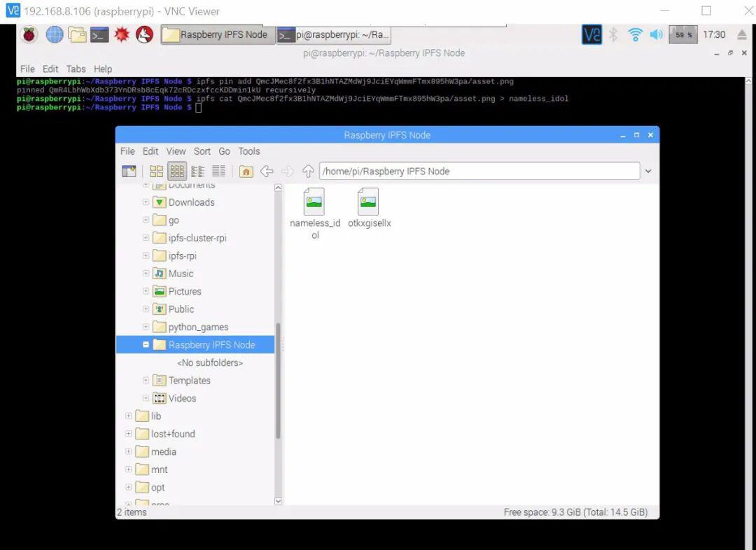Click the path bar /home/pi/Raspberry IPFS Node

coord(479,171)
